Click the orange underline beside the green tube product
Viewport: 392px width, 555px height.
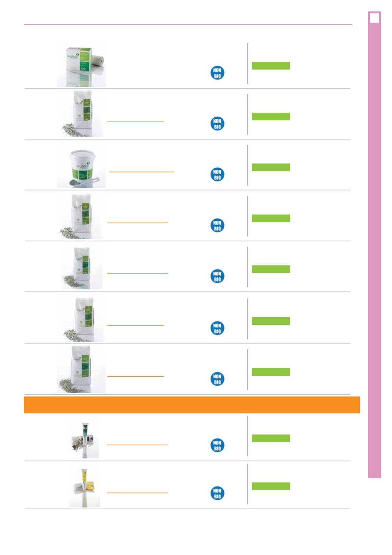[x=137, y=445]
